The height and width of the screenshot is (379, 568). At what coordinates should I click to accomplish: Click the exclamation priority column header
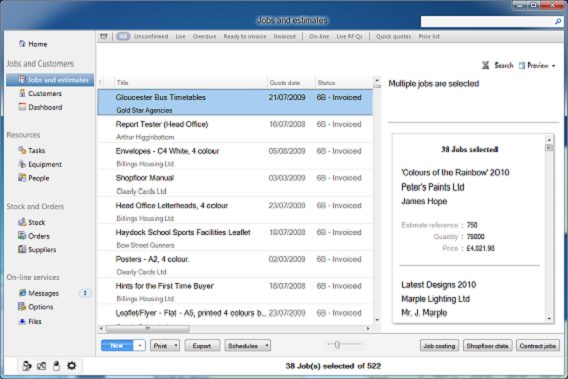pos(100,83)
